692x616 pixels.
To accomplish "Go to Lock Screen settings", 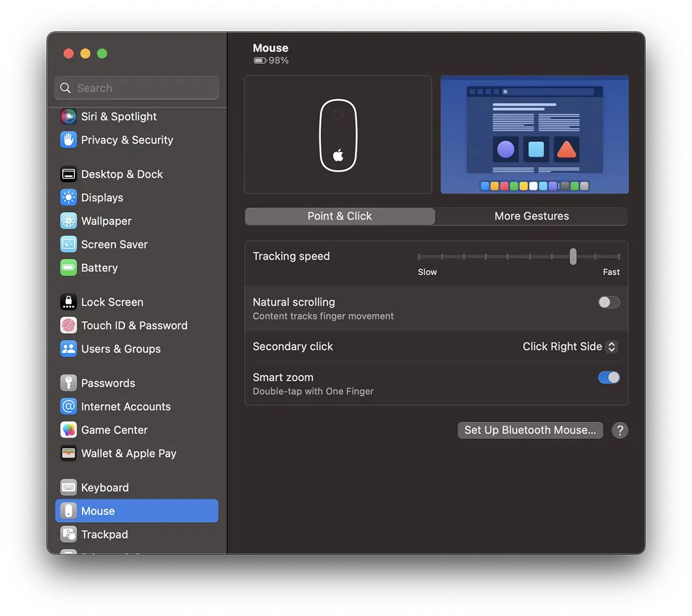I will (x=112, y=303).
